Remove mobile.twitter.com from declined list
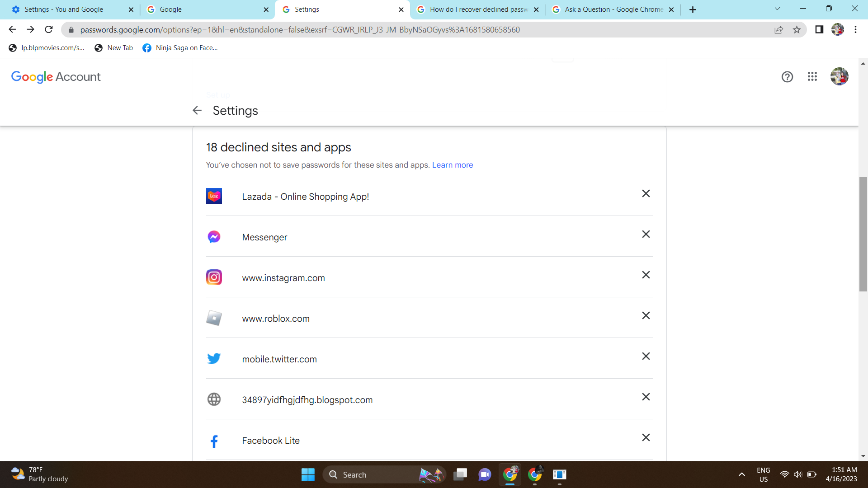Image resolution: width=868 pixels, height=488 pixels. [x=646, y=356]
